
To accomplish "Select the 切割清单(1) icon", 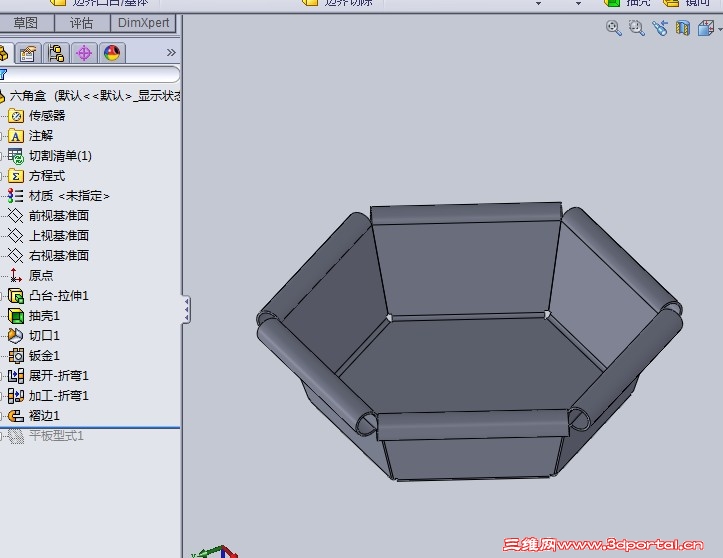I will coord(16,156).
